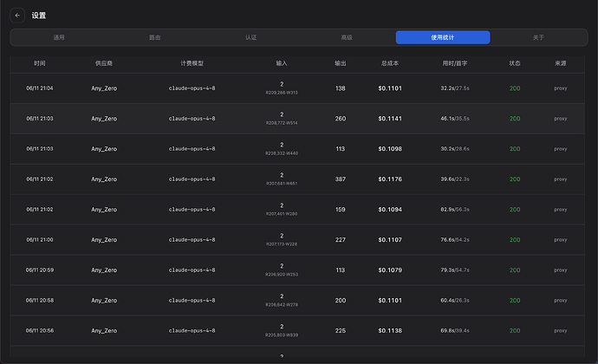Click the duration 30.2s/28.6s
The width and height of the screenshot is (598, 364).
point(455,149)
